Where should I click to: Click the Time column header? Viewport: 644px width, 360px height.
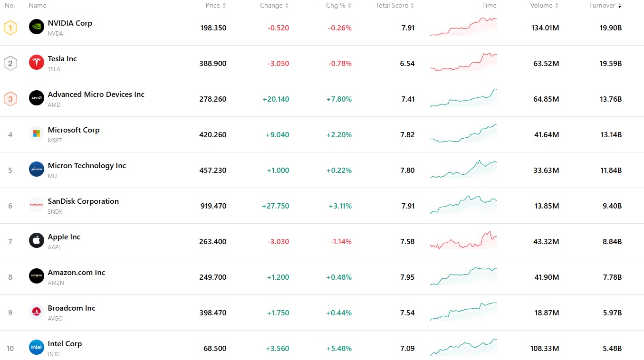pos(489,5)
